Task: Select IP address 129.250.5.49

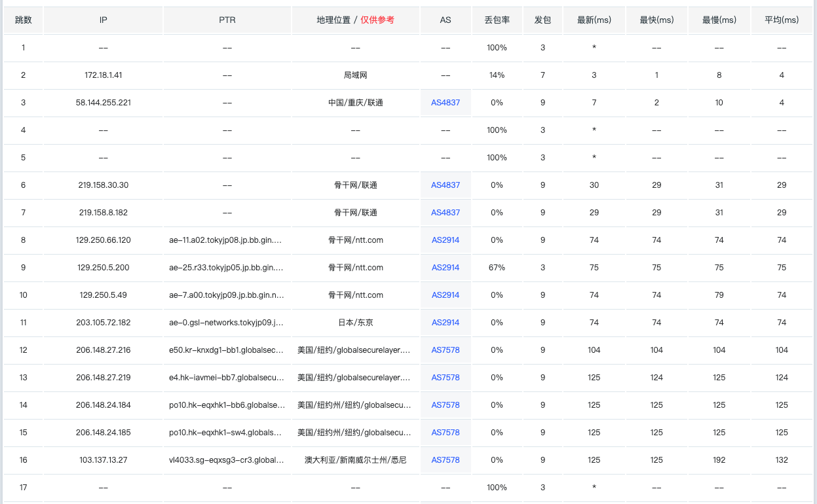Action: point(104,295)
